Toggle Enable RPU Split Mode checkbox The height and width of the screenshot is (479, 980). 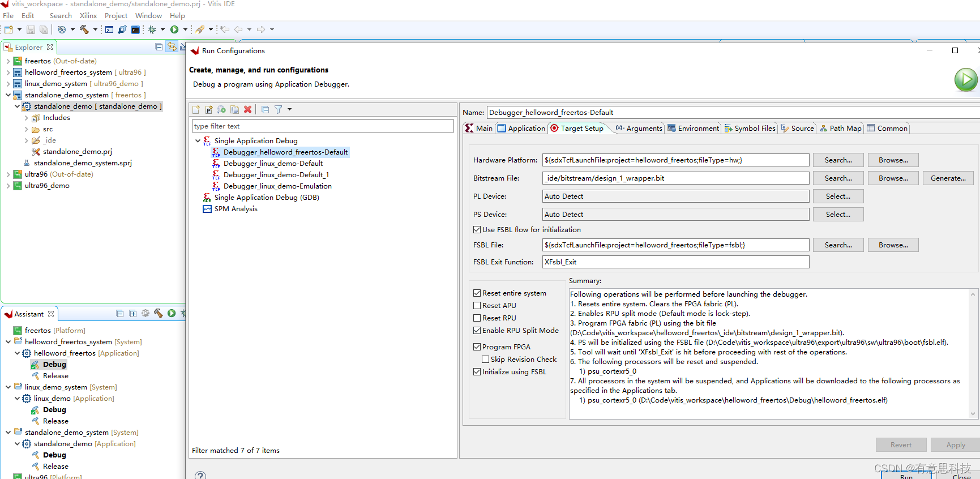(477, 330)
